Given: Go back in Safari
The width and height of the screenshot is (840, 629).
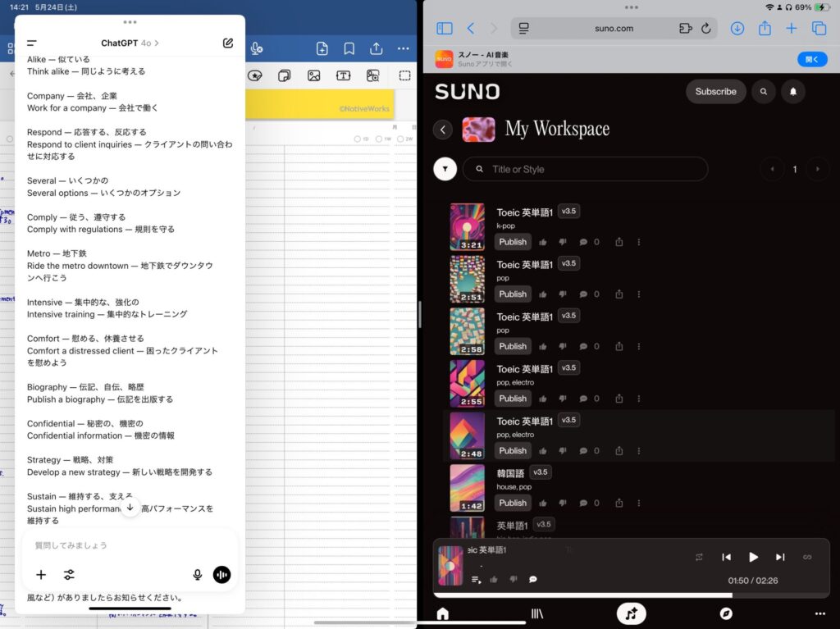Looking at the screenshot, I should coord(470,29).
